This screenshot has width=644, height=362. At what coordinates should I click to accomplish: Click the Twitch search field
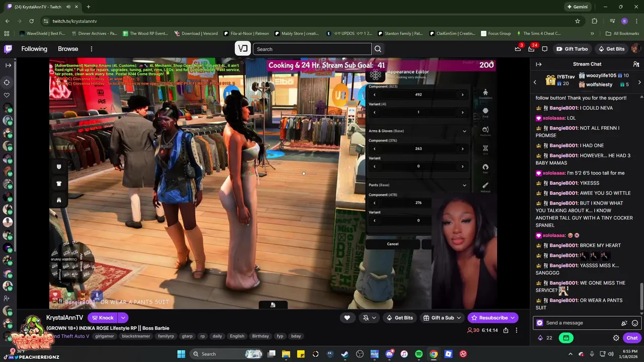pyautogui.click(x=312, y=49)
